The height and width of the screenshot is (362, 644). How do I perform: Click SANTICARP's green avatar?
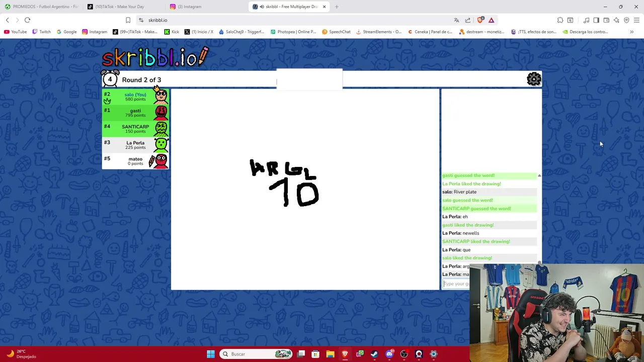(x=161, y=128)
